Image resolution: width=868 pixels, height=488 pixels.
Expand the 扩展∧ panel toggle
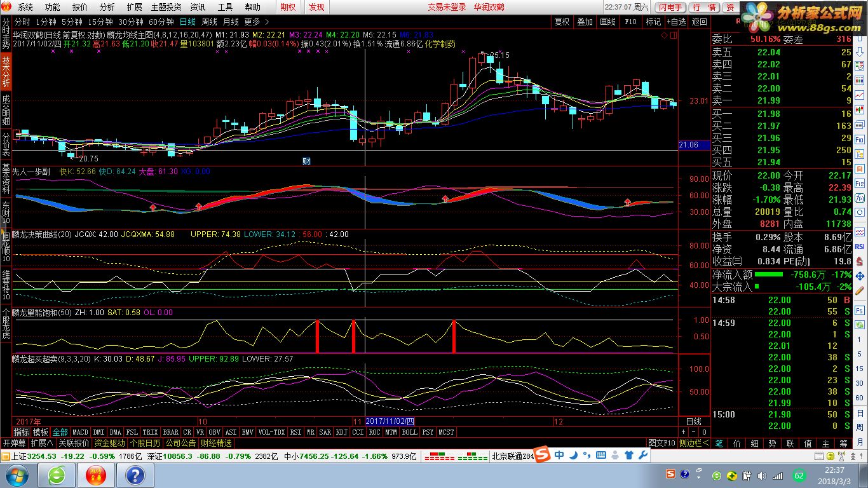[x=43, y=443]
